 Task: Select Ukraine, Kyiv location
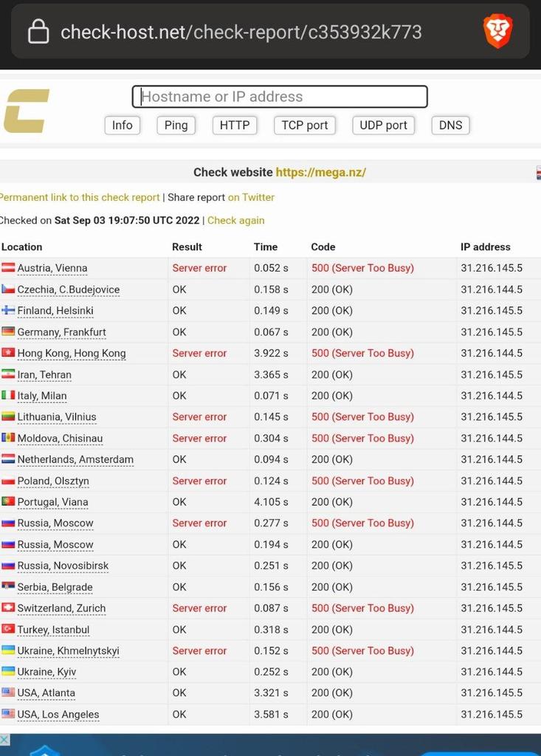tap(46, 672)
